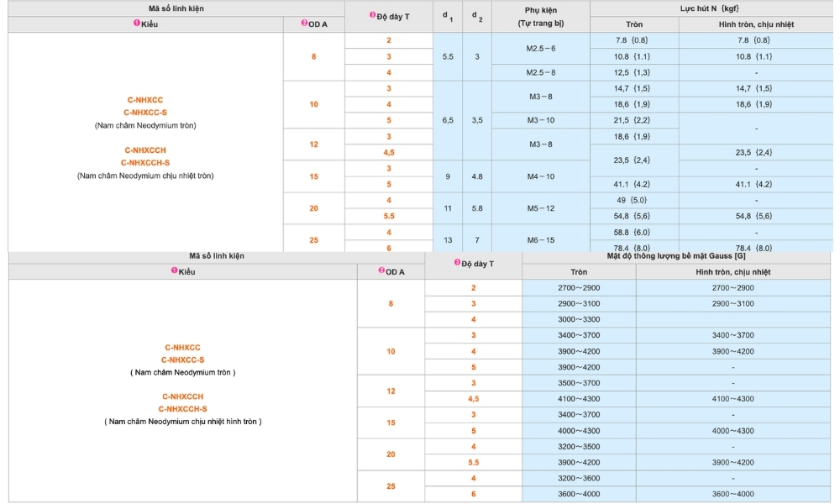Select the "Mật độ thông lượng bề mặt Gauss [G]" header
This screenshot has height=504, width=840.
click(676, 255)
